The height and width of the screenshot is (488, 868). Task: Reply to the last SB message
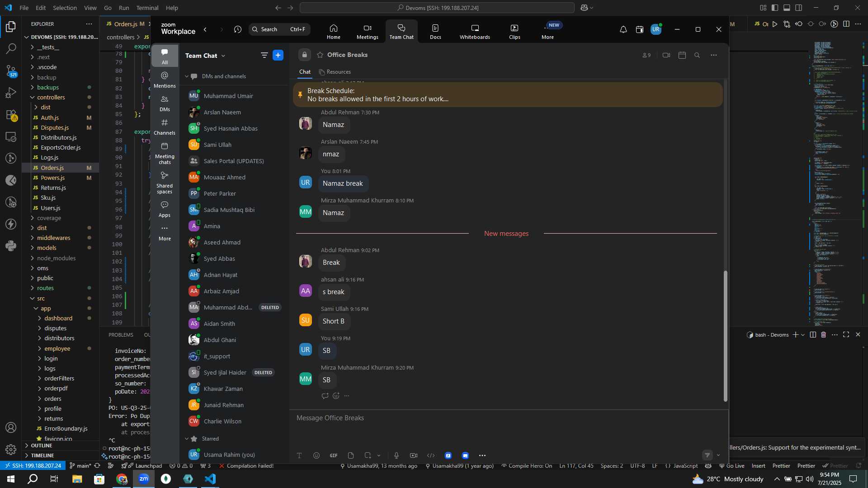pos(325,396)
